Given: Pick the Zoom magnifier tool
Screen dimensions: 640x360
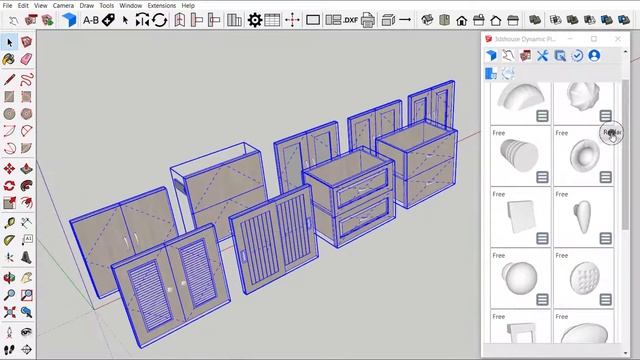Looking at the screenshot, I should pos(9,295).
